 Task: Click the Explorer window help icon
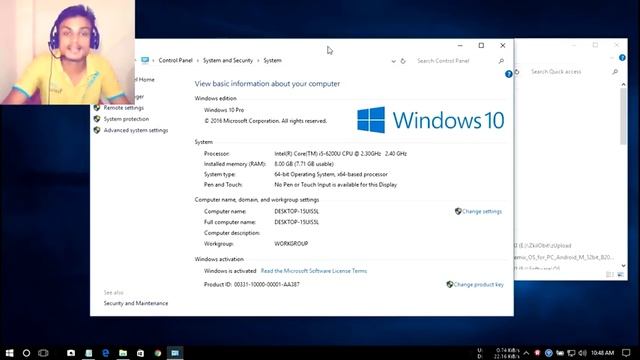[x=622, y=58]
